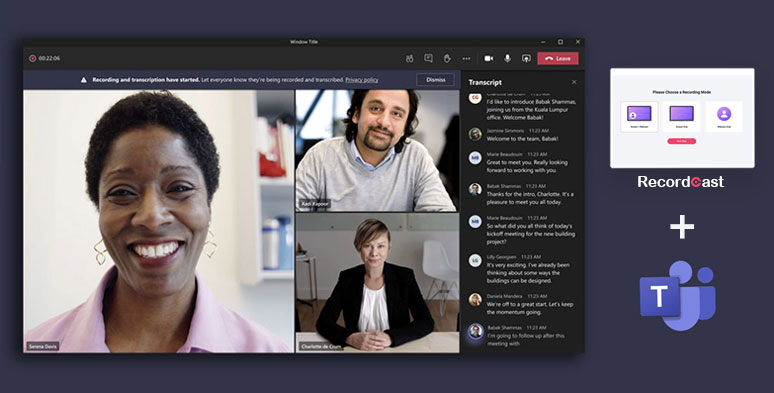The image size is (774, 393).
Task: Click the Aadi Kapoor name label
Action: point(314,203)
